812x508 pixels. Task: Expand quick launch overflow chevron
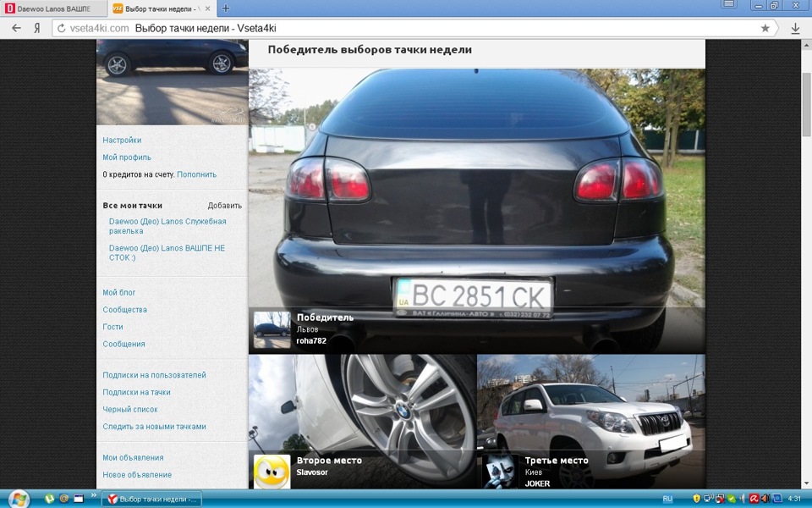pos(94,495)
